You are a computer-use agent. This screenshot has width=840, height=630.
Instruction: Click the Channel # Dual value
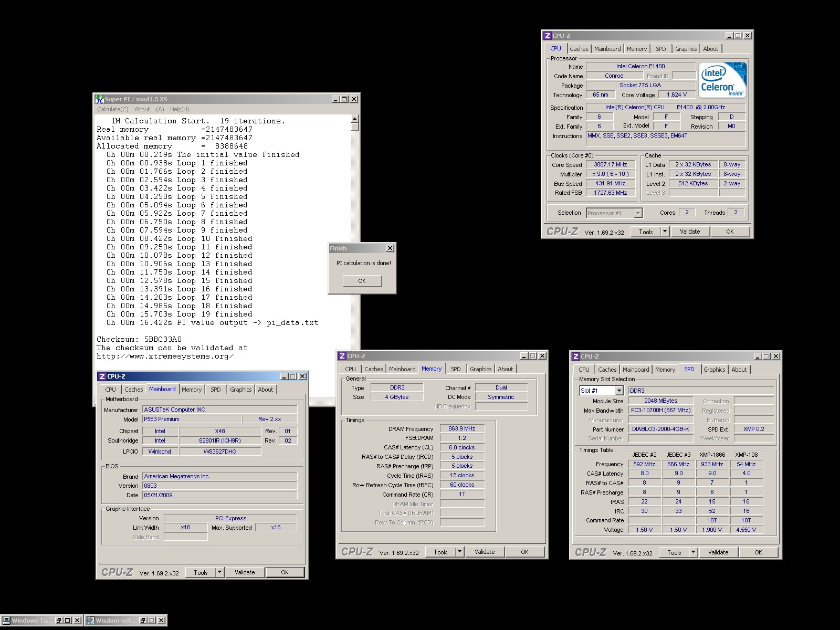click(x=501, y=387)
